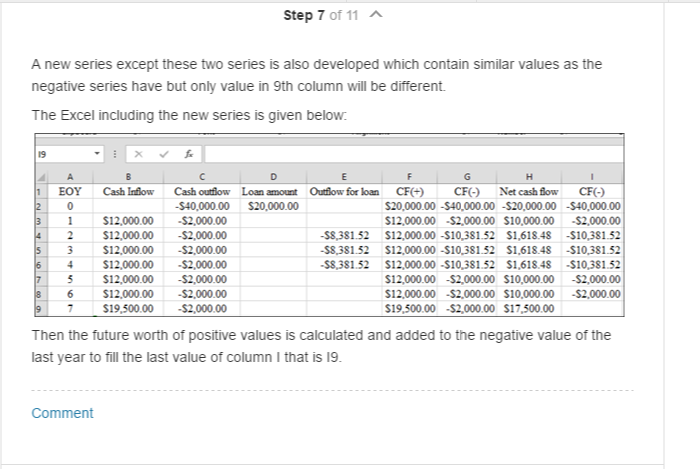Select column D header

(x=273, y=177)
